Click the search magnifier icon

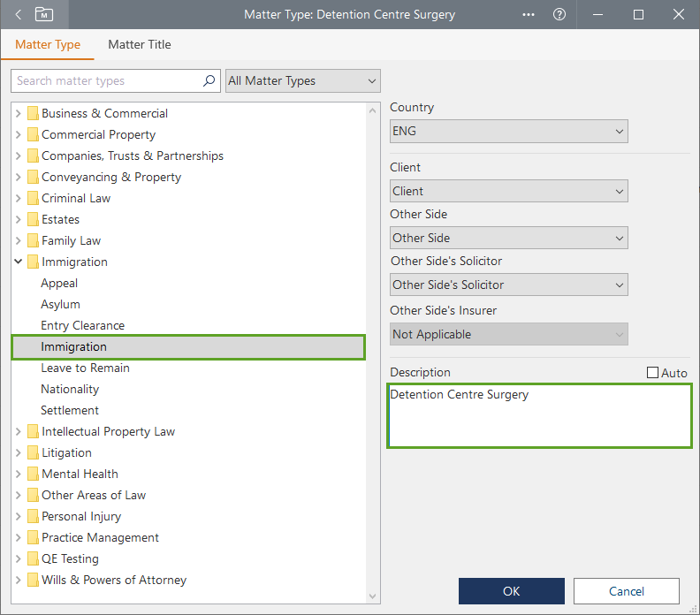click(209, 80)
